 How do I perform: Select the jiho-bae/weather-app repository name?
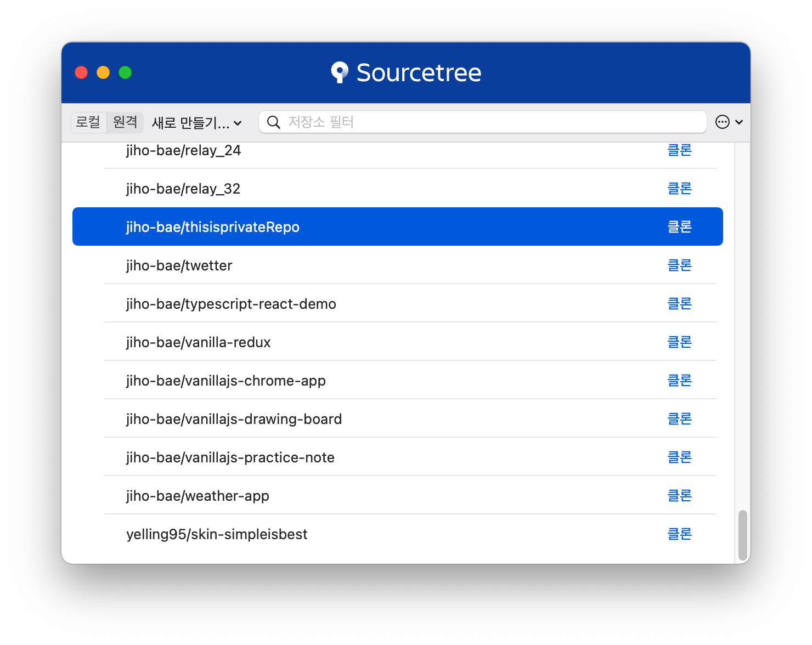(x=198, y=496)
